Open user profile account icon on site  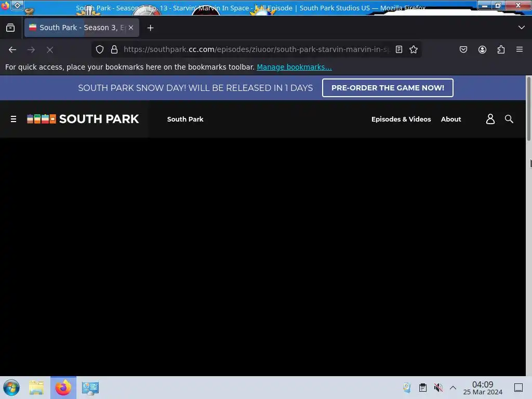click(x=490, y=119)
